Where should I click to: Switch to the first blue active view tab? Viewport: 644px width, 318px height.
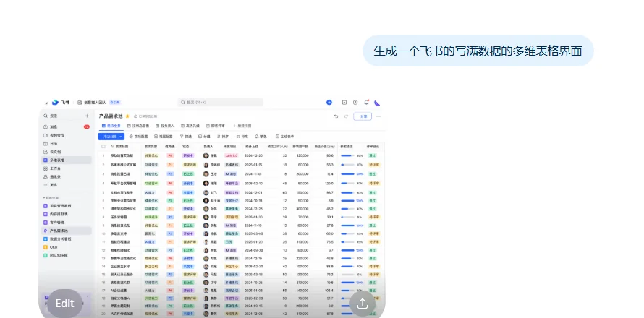coord(111,126)
